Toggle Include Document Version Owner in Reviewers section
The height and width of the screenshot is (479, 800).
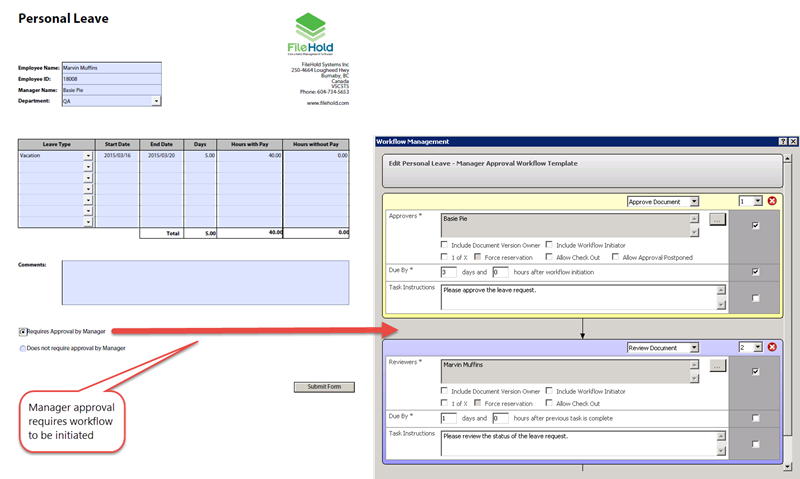tap(444, 391)
